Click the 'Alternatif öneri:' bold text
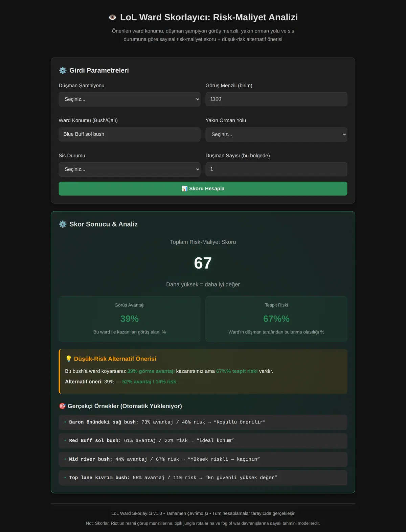This screenshot has width=406, height=532. (84, 382)
